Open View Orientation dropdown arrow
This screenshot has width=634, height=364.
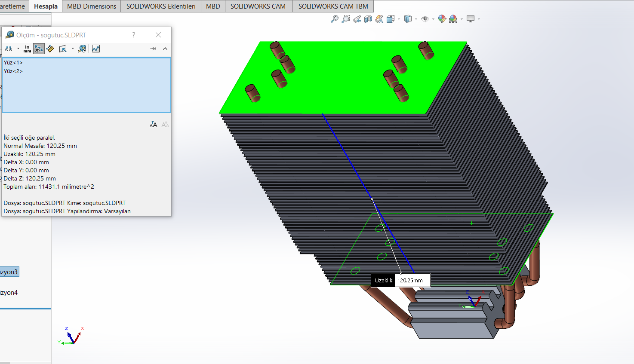pos(399,19)
